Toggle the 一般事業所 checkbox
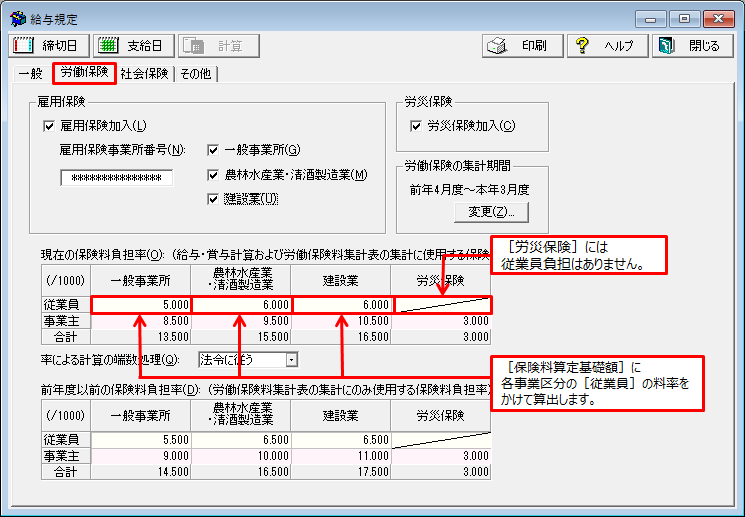The height and width of the screenshot is (517, 745). point(213,151)
